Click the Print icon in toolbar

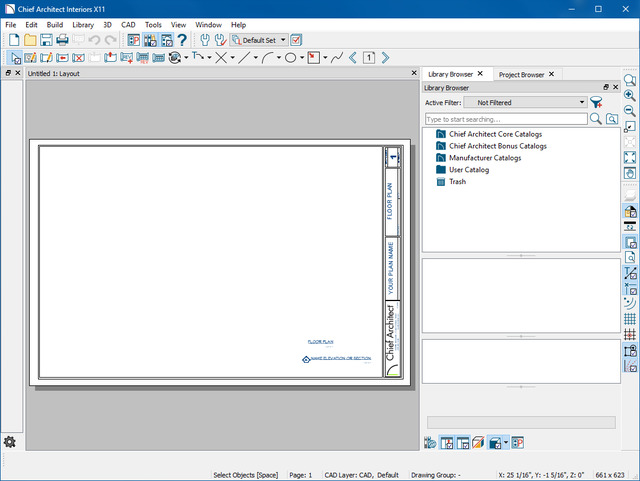click(x=62, y=40)
